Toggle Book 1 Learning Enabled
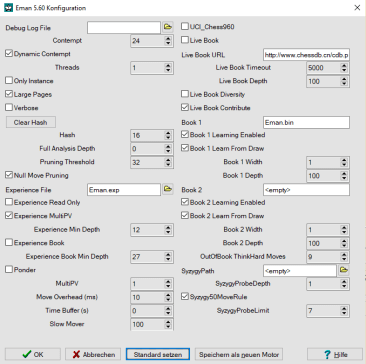The height and width of the screenshot is (364, 366). coord(185,135)
